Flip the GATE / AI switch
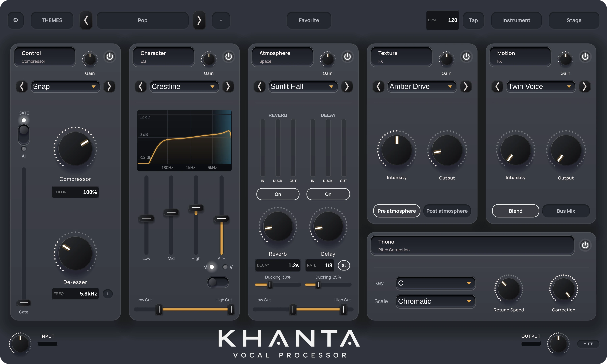Screen dimensions: 607x364 (24, 134)
